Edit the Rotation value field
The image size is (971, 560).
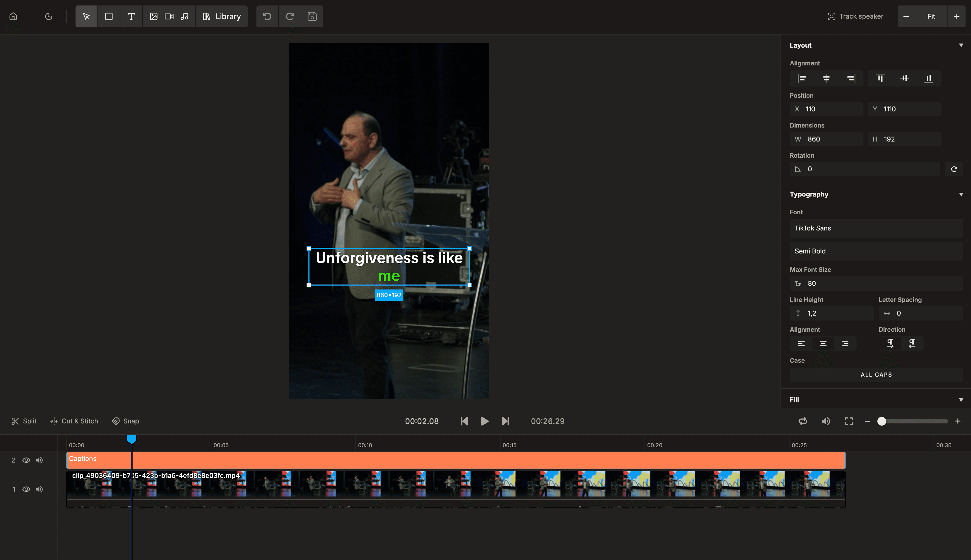tap(865, 169)
